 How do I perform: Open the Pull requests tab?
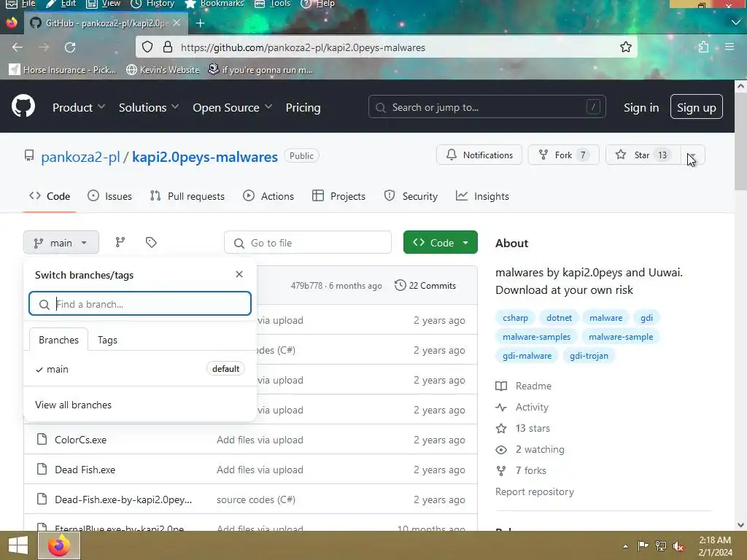click(187, 196)
